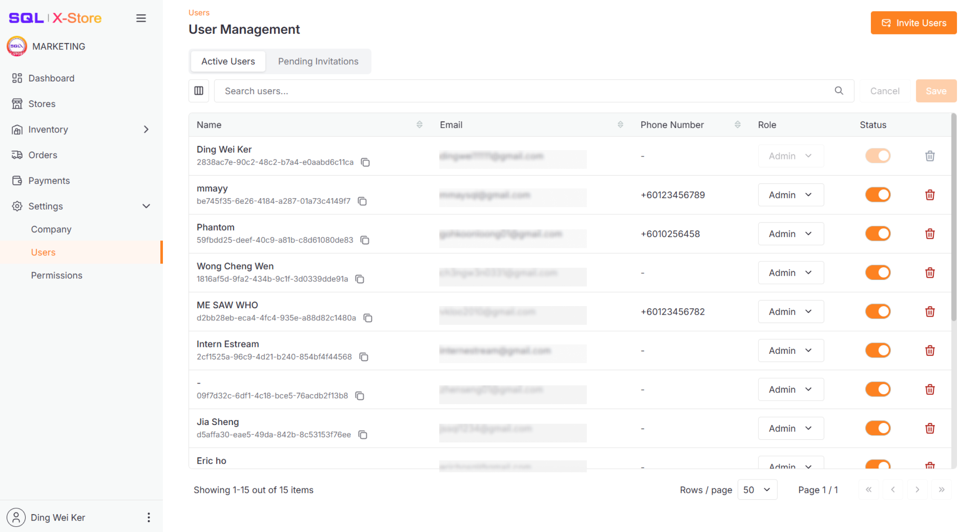This screenshot has width=980, height=532.
Task: Click the column visibility icon next to search
Action: click(x=199, y=91)
